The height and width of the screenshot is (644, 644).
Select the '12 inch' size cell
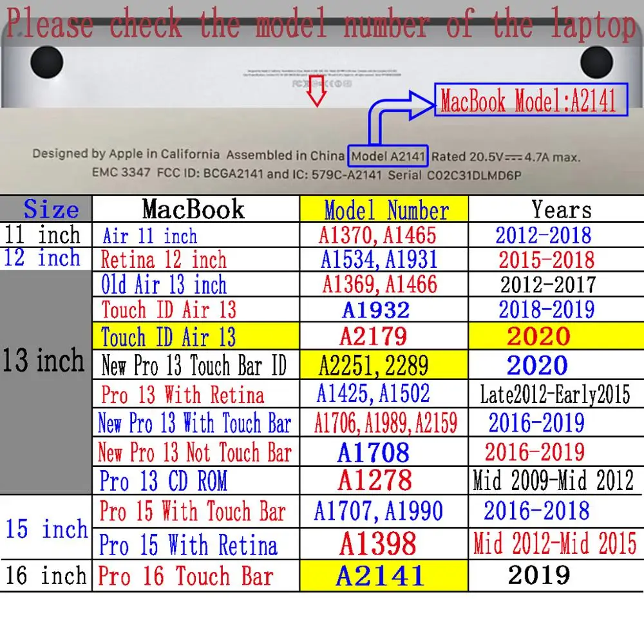coord(45,258)
